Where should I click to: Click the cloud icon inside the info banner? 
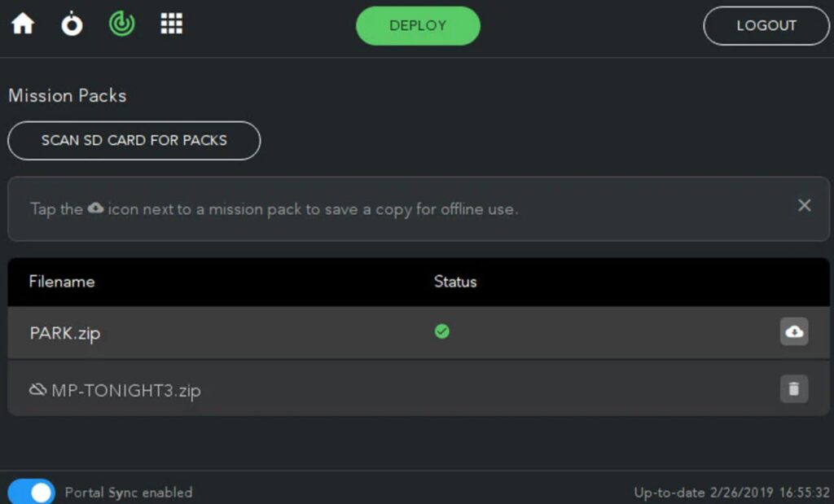(94, 208)
